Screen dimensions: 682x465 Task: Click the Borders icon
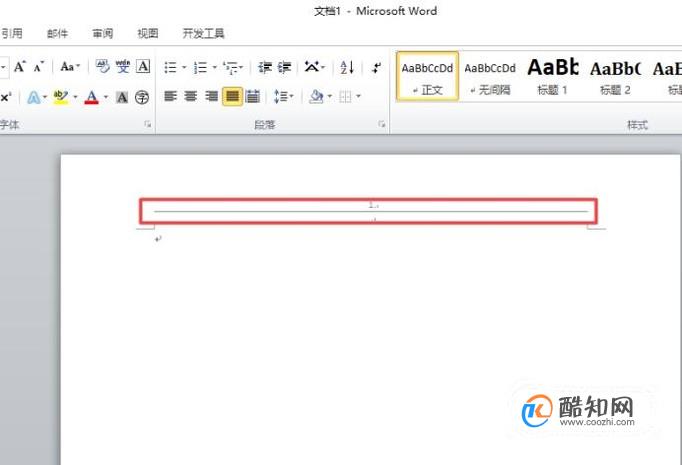tap(345, 97)
